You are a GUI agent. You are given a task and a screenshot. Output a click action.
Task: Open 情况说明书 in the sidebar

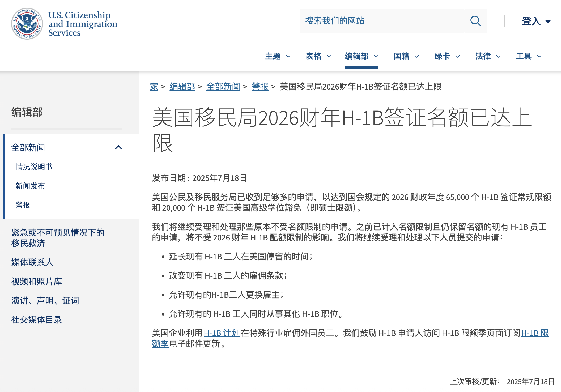point(34,167)
